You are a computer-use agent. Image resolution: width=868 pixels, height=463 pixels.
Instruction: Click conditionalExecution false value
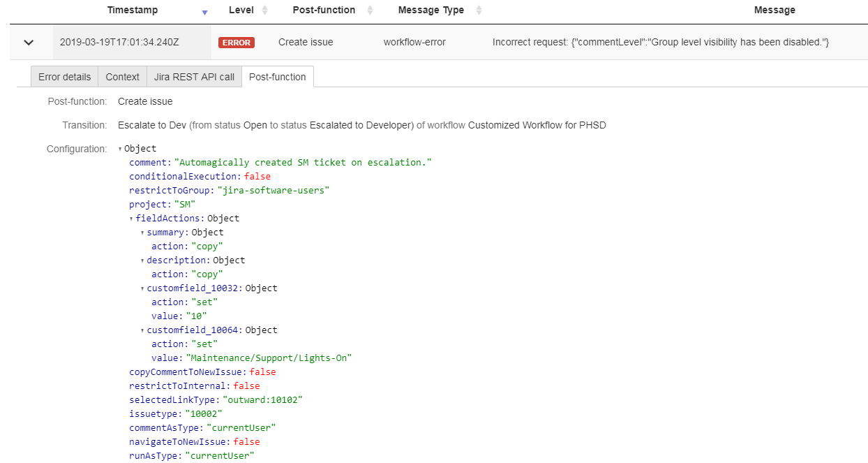click(257, 177)
